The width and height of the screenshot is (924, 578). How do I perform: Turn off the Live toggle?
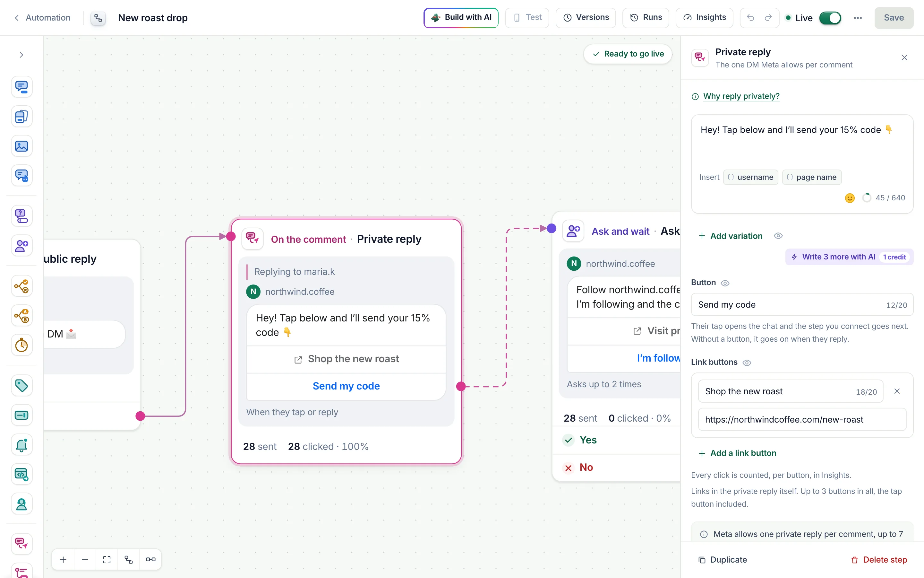pyautogui.click(x=830, y=18)
